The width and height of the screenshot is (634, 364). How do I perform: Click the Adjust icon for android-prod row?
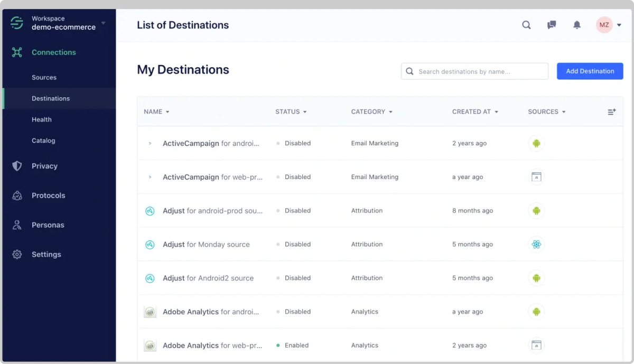pos(150,211)
